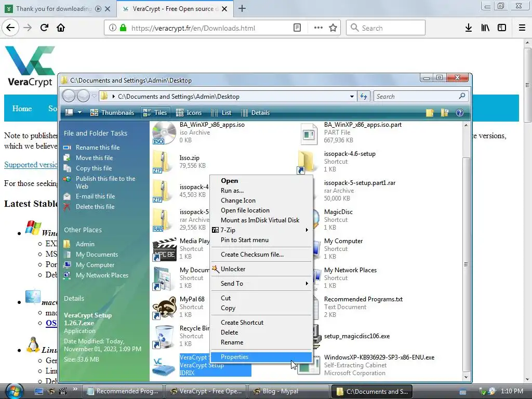532x399 pixels.
Task: Switch Explorer to List view
Action: coord(221,113)
